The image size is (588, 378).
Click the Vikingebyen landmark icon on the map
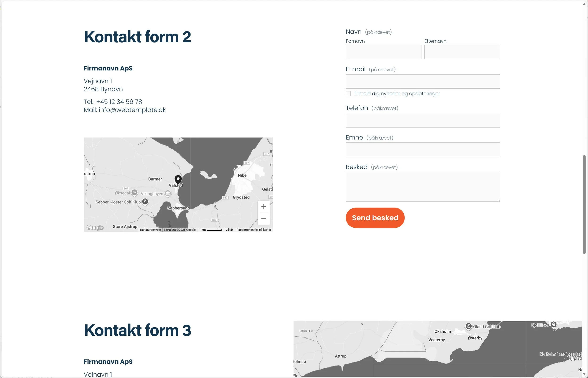click(x=167, y=193)
